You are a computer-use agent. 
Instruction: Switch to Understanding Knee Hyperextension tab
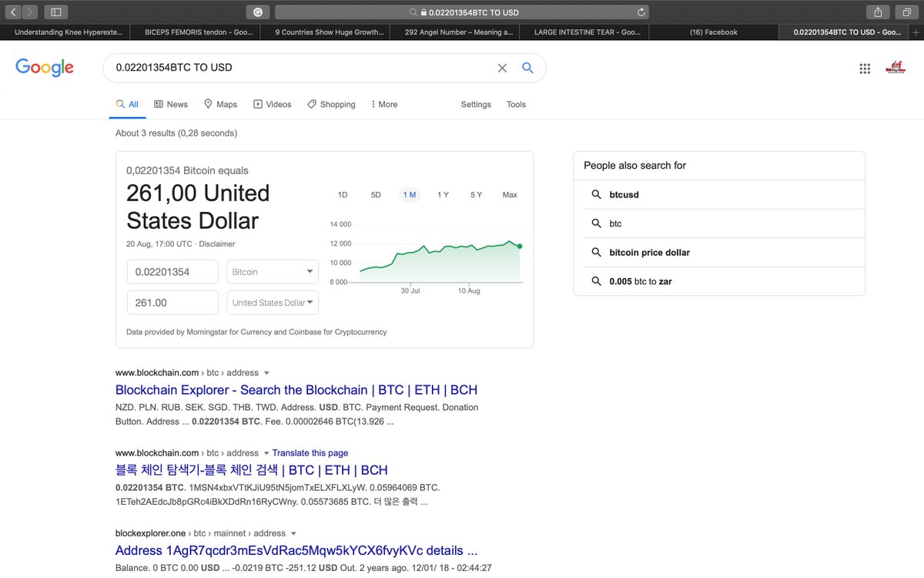(65, 32)
